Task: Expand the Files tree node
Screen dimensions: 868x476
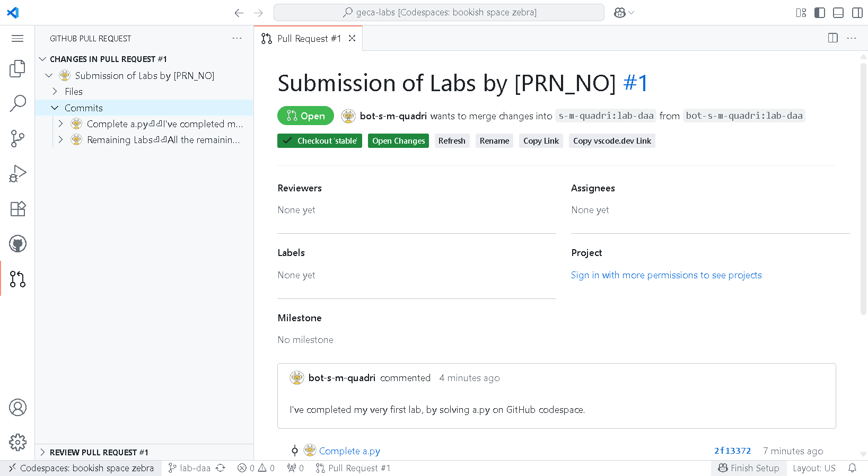Action: pos(55,92)
